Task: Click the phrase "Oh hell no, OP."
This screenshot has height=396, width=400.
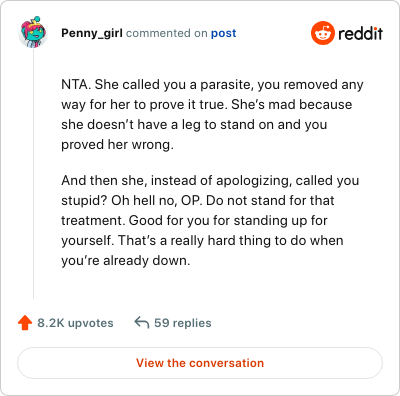Action: [156, 201]
